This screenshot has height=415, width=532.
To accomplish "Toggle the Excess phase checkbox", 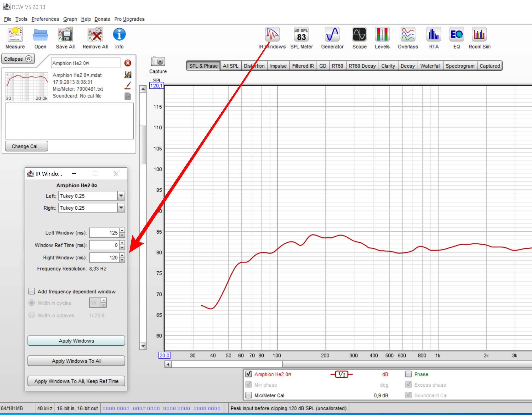I will pos(408,385).
